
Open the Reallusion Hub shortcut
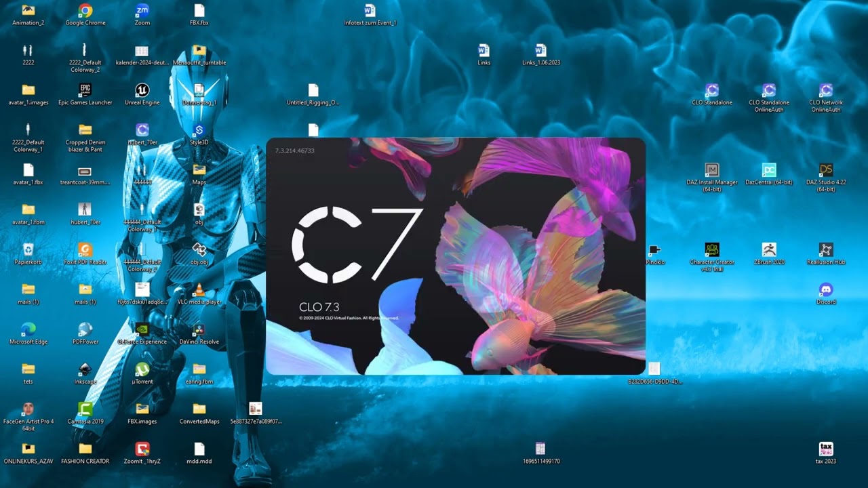click(825, 249)
